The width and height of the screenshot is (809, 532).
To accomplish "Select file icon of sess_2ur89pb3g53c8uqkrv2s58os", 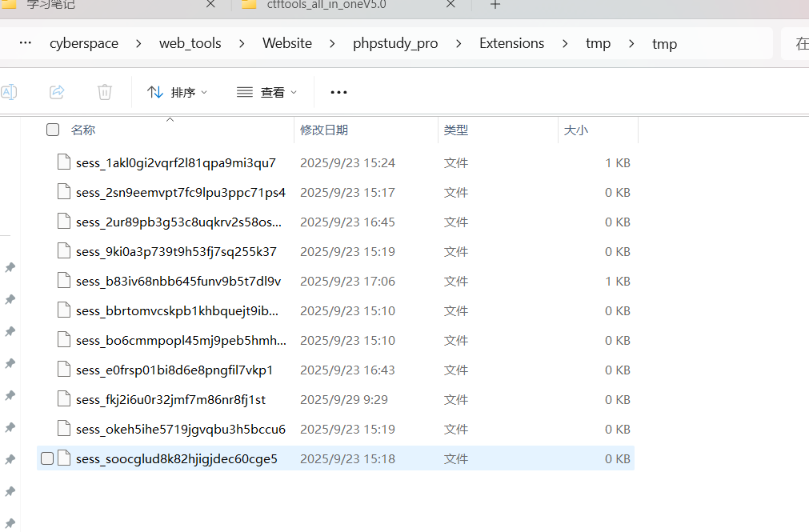I will point(64,222).
